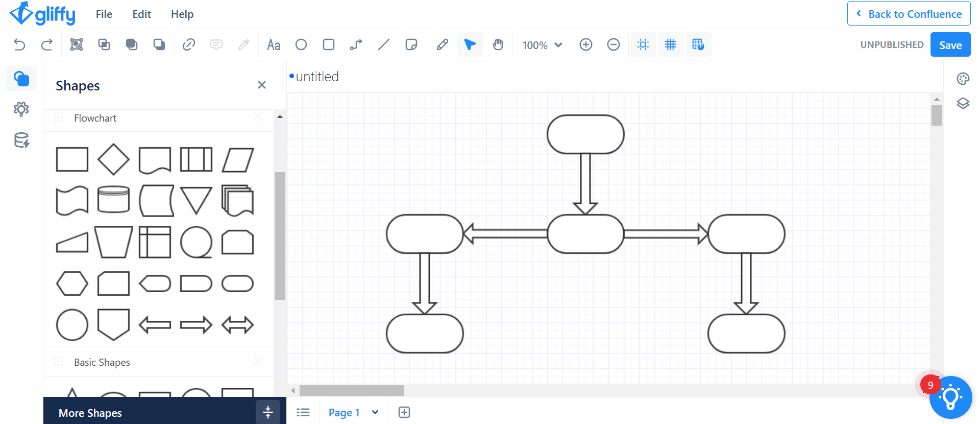Open the 100% zoom level dropdown
The width and height of the screenshot is (980, 424).
[542, 45]
